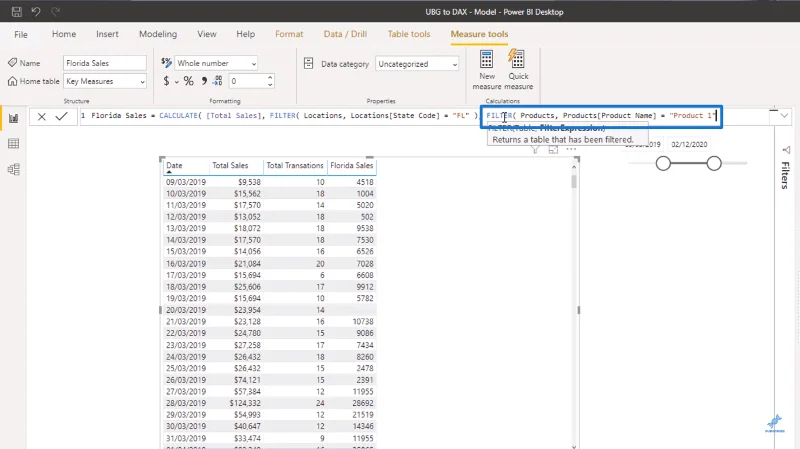This screenshot has width=800, height=449.
Task: Commit formula with checkmark icon
Action: tap(62, 116)
